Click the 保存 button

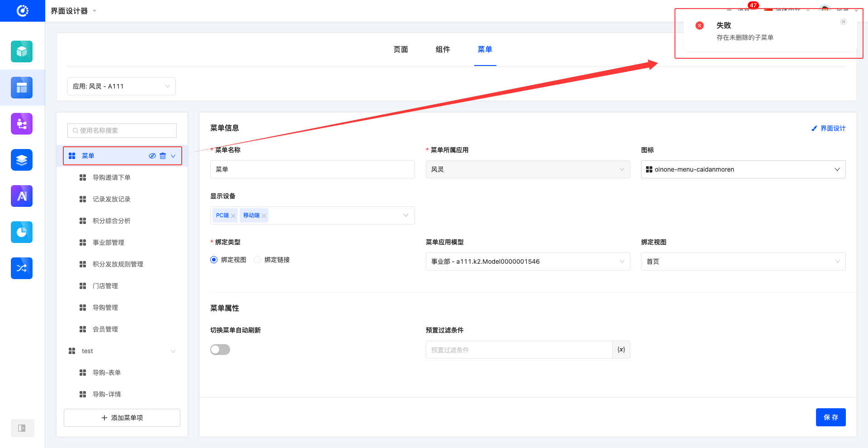click(x=830, y=417)
